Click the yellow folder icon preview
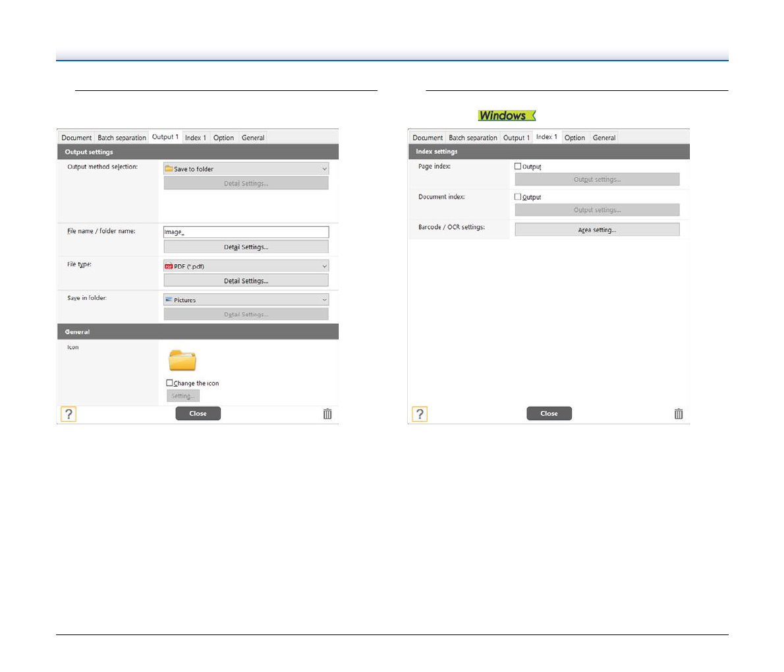 182,360
